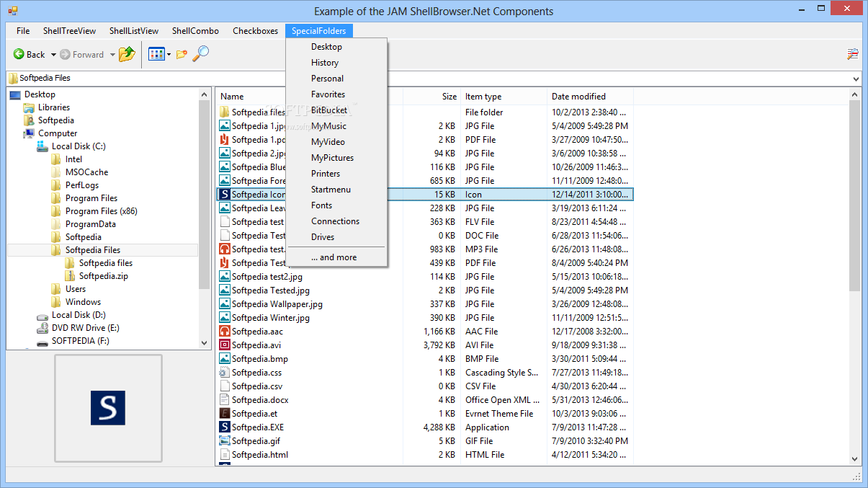Select SOFTPEDIA (F:) drive in tree
Viewport: 868px width, 488px height.
tap(80, 341)
